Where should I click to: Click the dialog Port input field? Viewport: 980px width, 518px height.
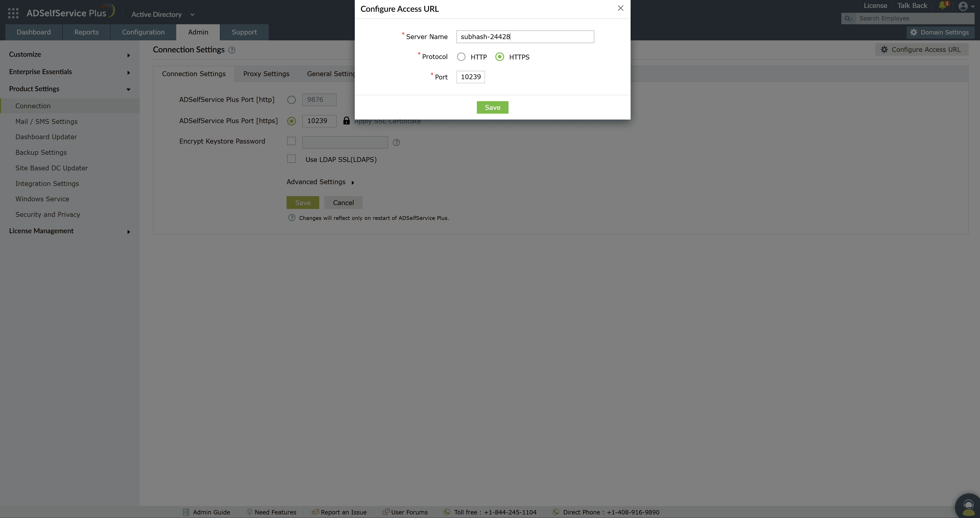pyautogui.click(x=471, y=77)
